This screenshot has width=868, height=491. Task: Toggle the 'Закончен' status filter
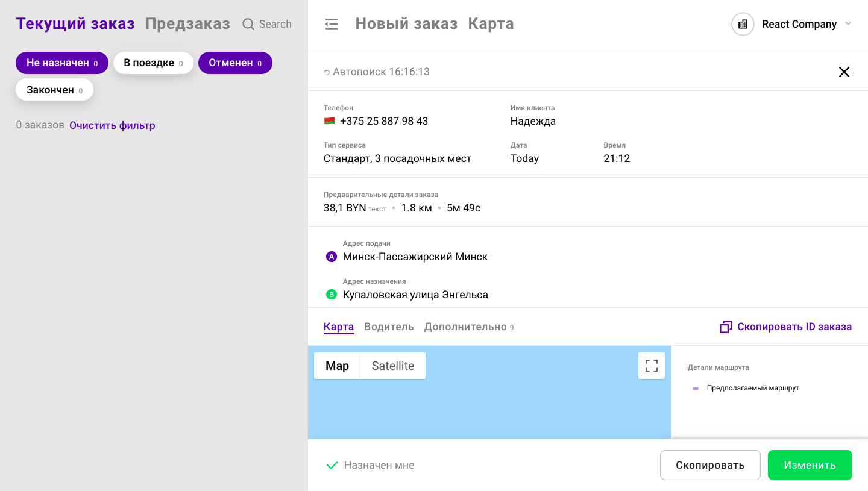[x=54, y=90]
